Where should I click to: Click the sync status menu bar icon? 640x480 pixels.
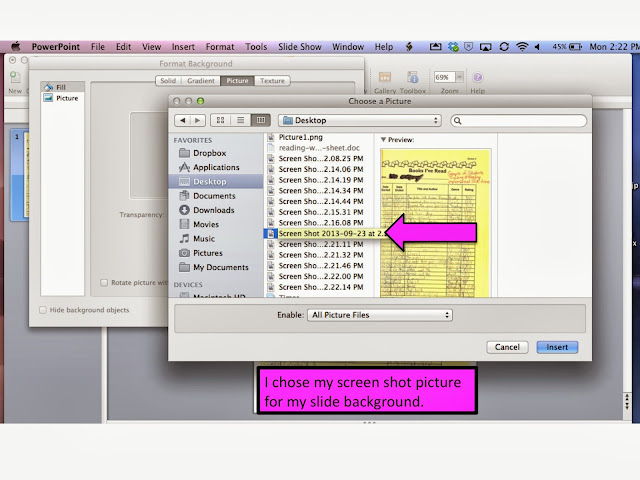pos(504,47)
